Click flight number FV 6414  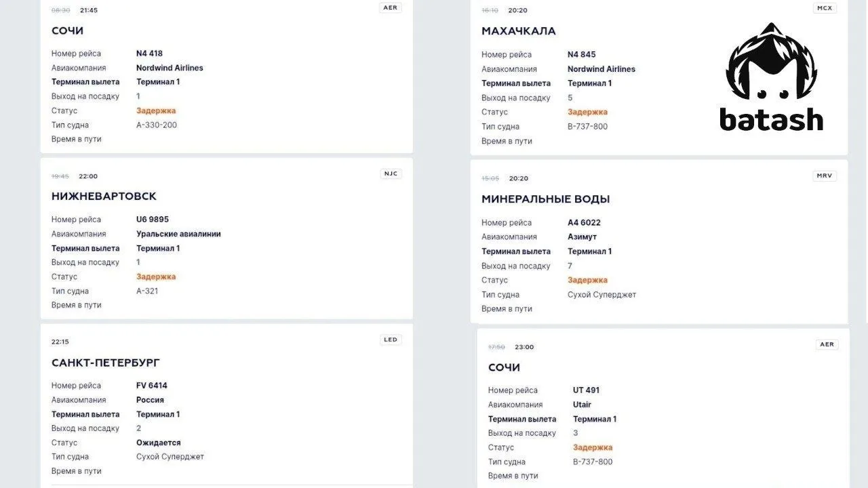(152, 386)
